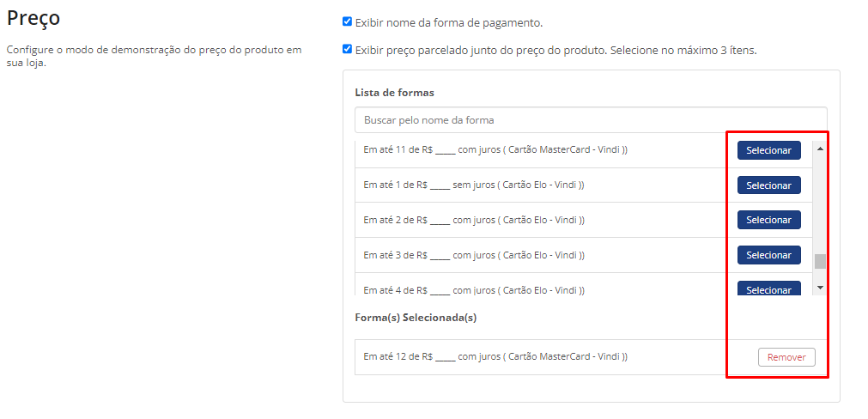
Task: Click the "Forma(s) Selecionada(s)" heading
Action: [x=416, y=318]
